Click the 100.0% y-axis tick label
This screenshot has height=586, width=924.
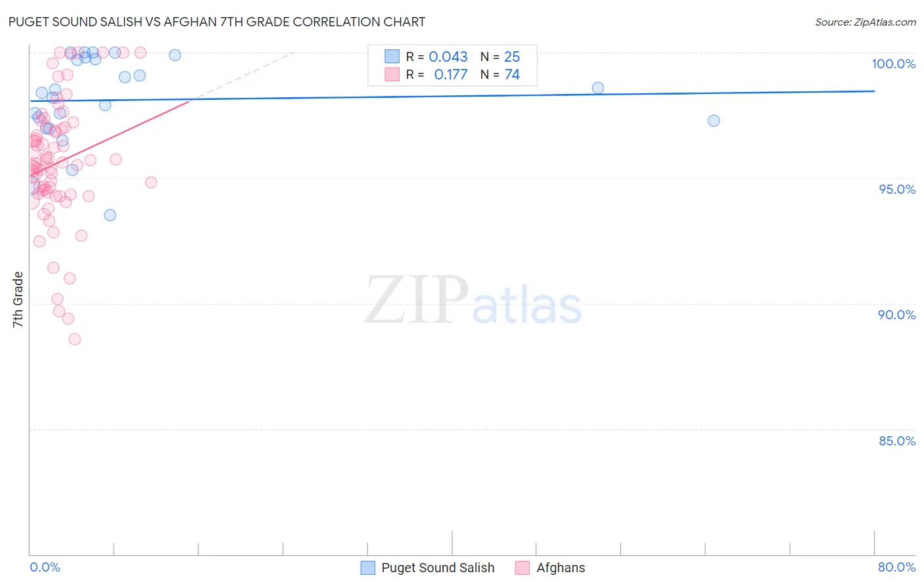(894, 64)
